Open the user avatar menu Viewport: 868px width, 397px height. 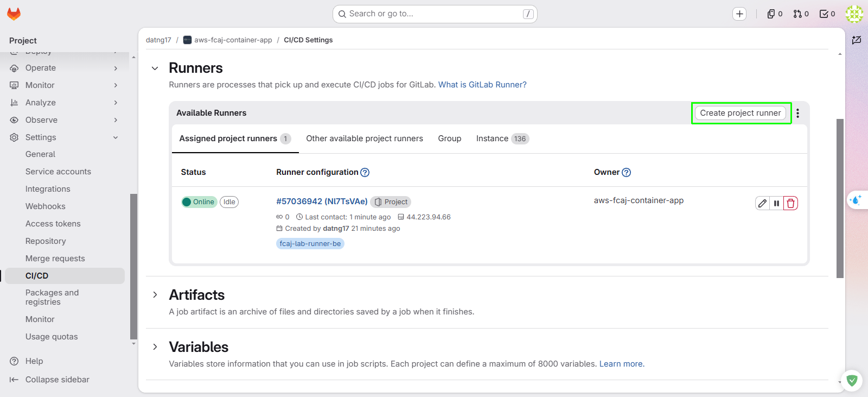pyautogui.click(x=854, y=14)
